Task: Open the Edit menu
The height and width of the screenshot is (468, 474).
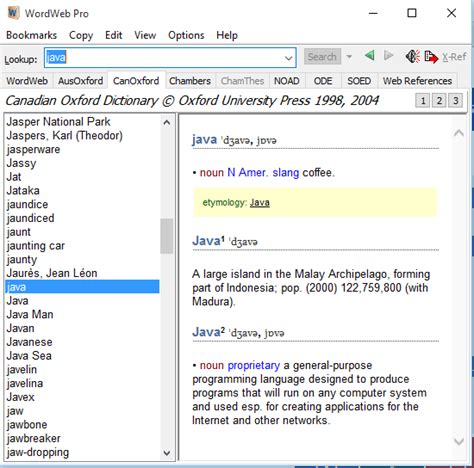Action: (114, 35)
